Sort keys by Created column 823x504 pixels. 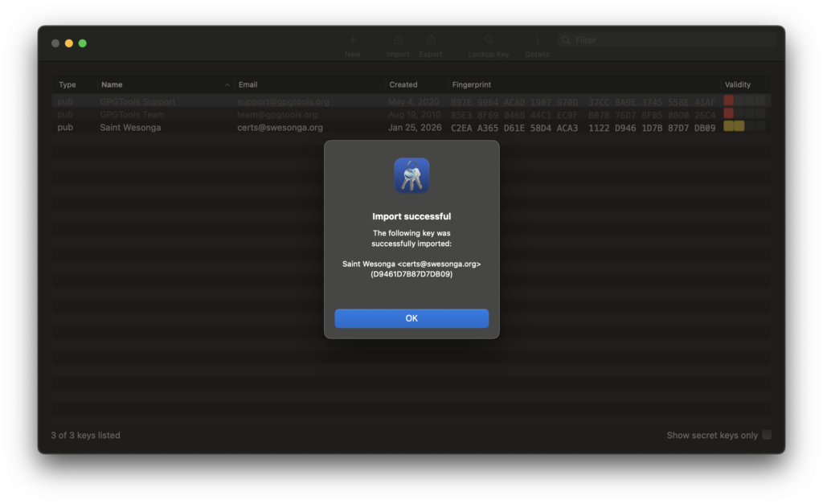click(403, 84)
